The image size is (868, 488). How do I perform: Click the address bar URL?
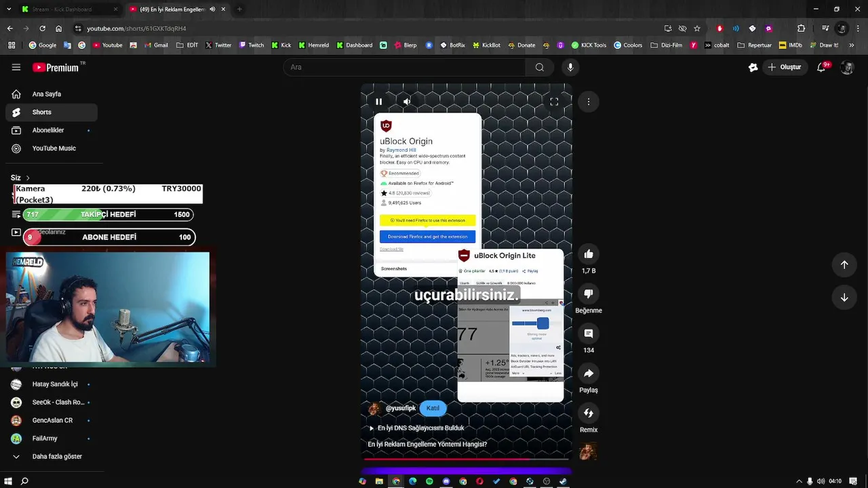pos(136,28)
